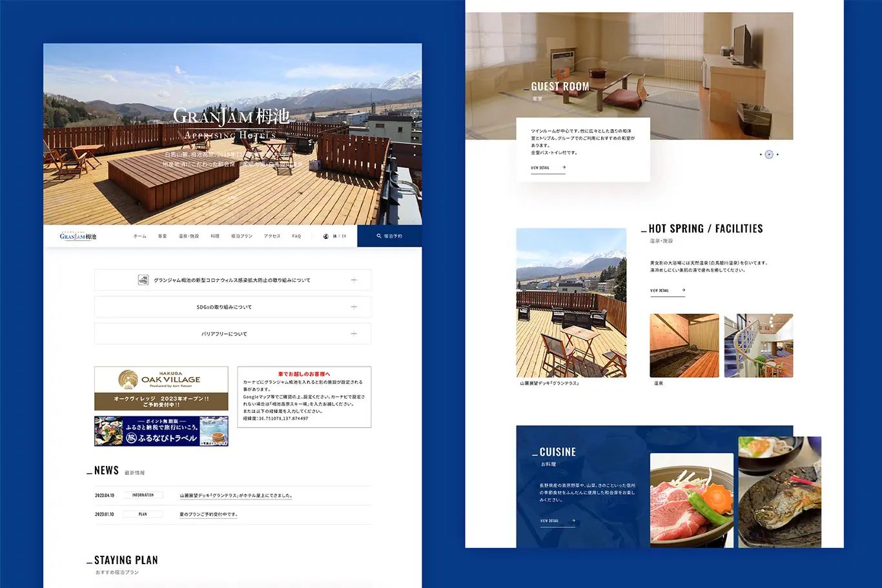The width and height of the screenshot is (882, 588).
Task: Click the CUISINE heading
Action: (x=558, y=452)
